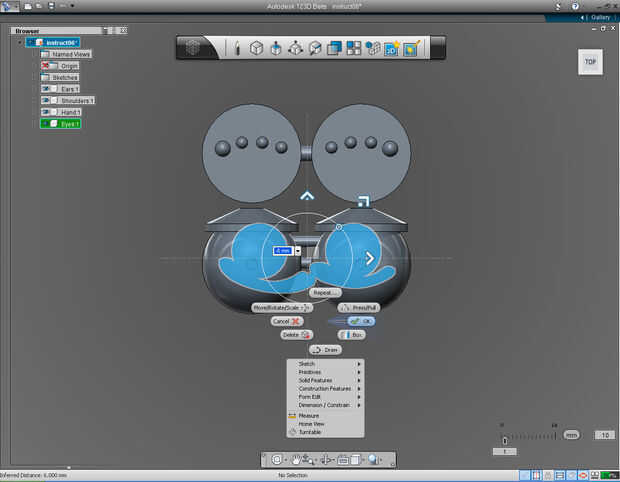Select the cube with magnifier tool
The width and height of the screenshot is (620, 482).
315,48
